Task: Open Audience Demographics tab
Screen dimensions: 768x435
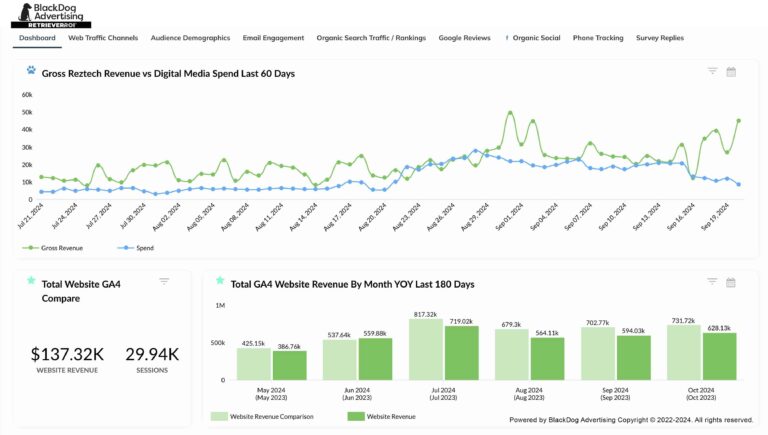Action: (190, 38)
